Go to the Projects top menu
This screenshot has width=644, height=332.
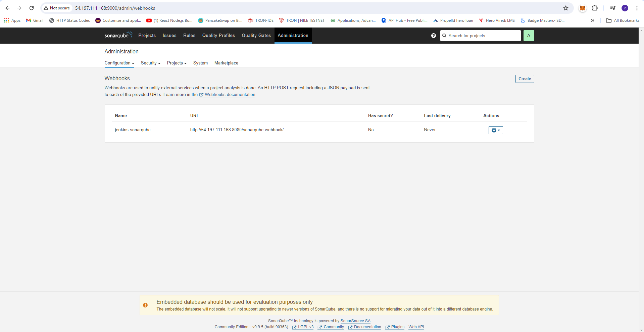click(x=147, y=35)
